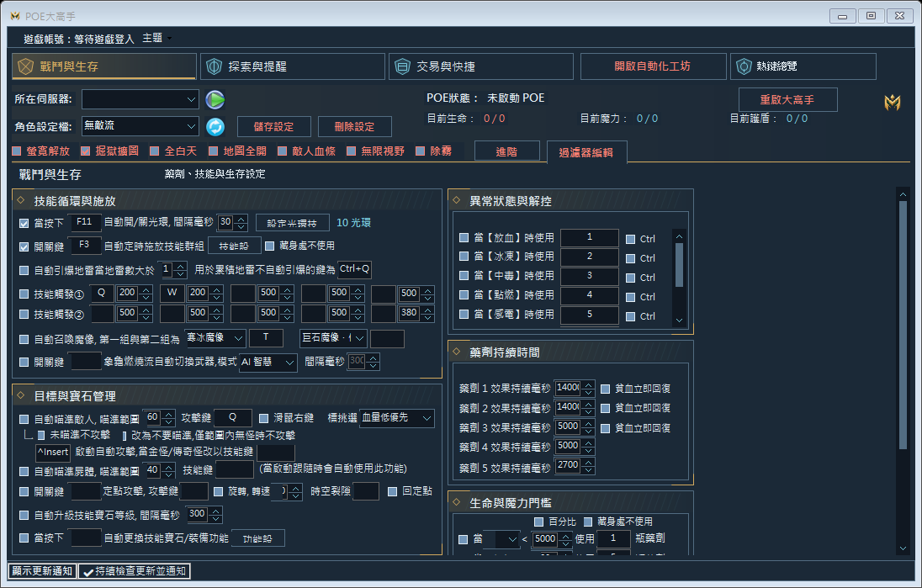Viewport: 922px width, 588px height.
Task: Click the Q key field in 技能觸發①
Action: 102,293
